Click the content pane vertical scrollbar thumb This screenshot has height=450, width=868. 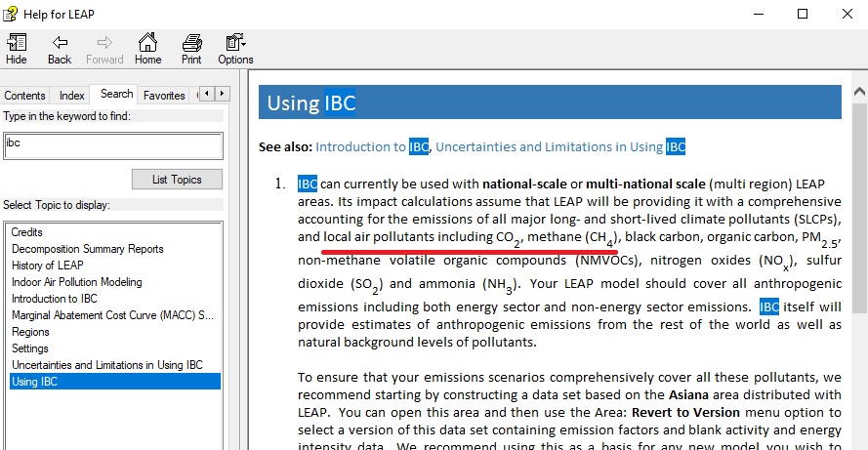coord(859,208)
